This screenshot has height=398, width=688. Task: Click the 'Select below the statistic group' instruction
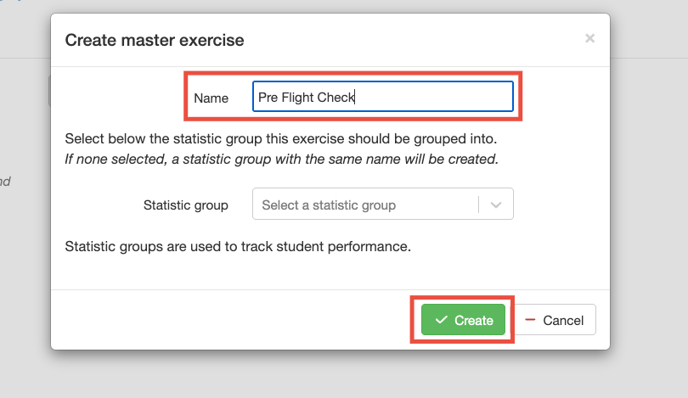pos(281,139)
